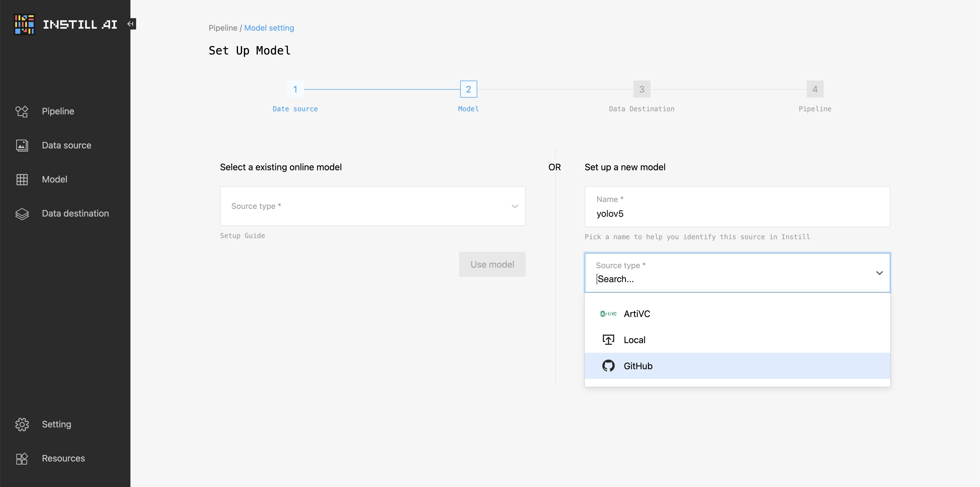
Task: Click the Model grid icon
Action: click(x=22, y=179)
